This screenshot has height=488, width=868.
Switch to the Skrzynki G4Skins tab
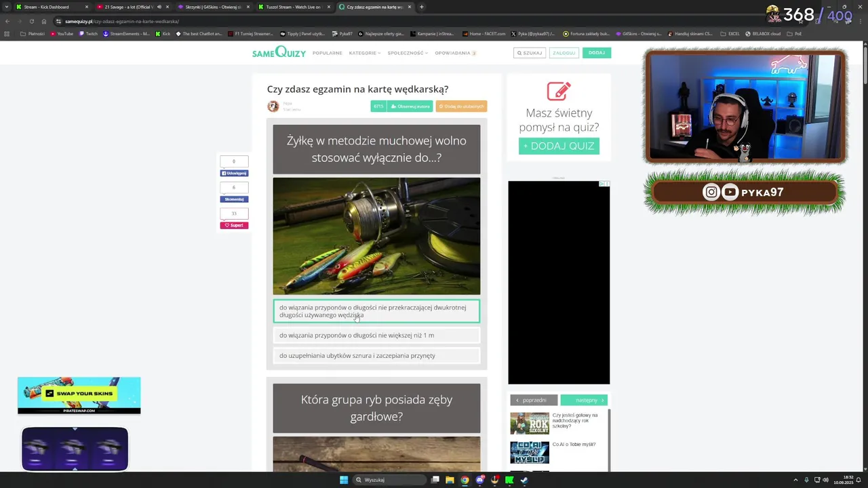[214, 7]
